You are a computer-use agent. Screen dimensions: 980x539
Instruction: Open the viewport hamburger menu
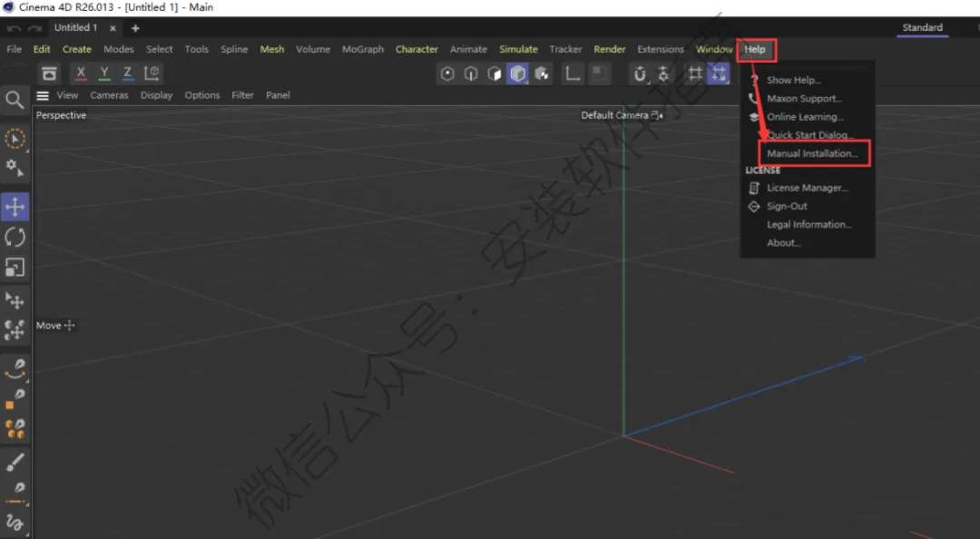point(43,95)
